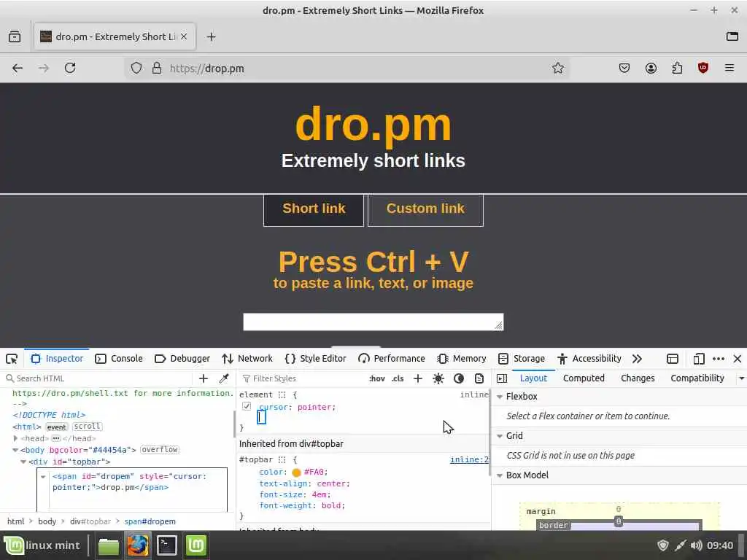Collapse the Grid section
The height and width of the screenshot is (560, 747).
click(x=500, y=436)
